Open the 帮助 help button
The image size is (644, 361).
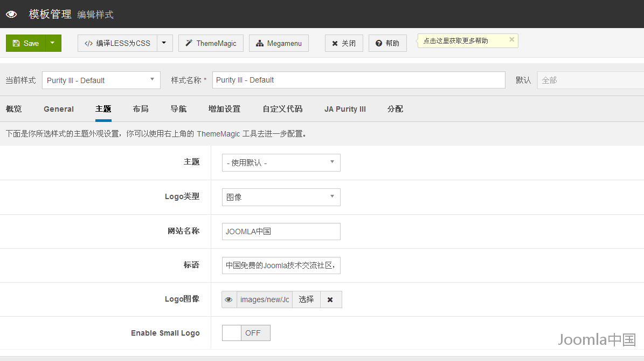coord(387,43)
